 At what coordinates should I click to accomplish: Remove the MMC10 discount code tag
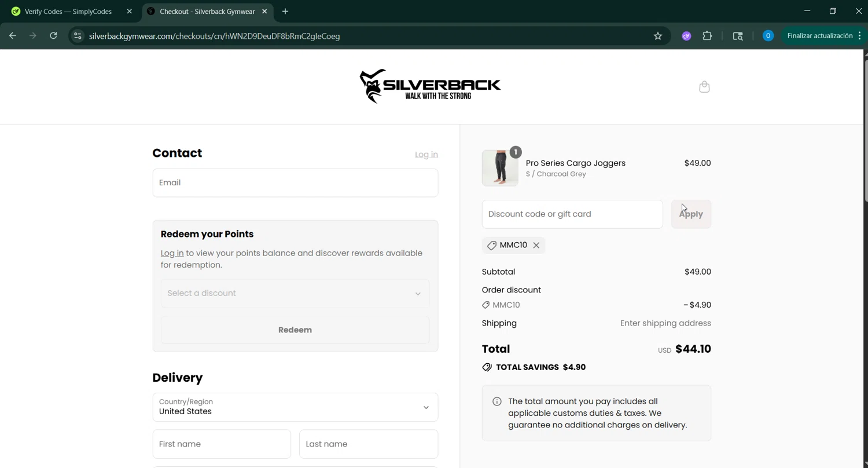point(536,245)
